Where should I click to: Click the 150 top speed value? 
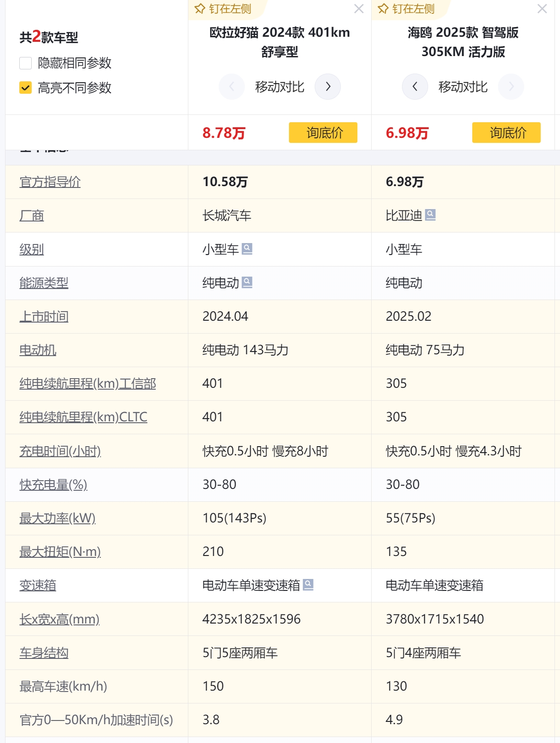pos(213,686)
